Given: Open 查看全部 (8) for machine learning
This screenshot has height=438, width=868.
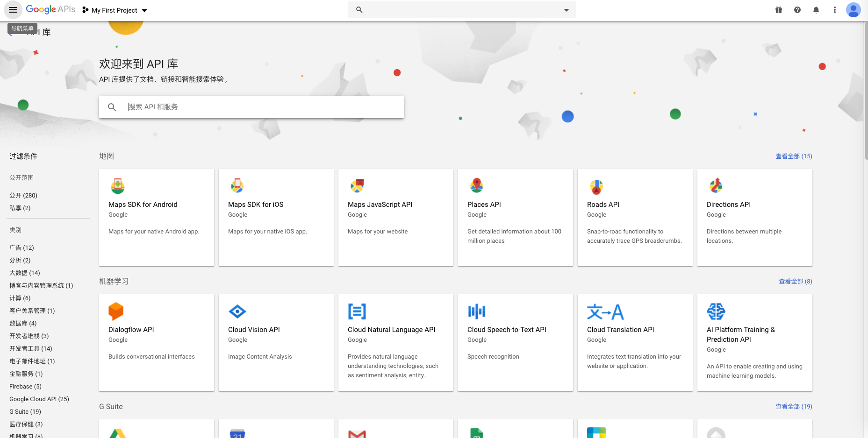Looking at the screenshot, I should (796, 282).
